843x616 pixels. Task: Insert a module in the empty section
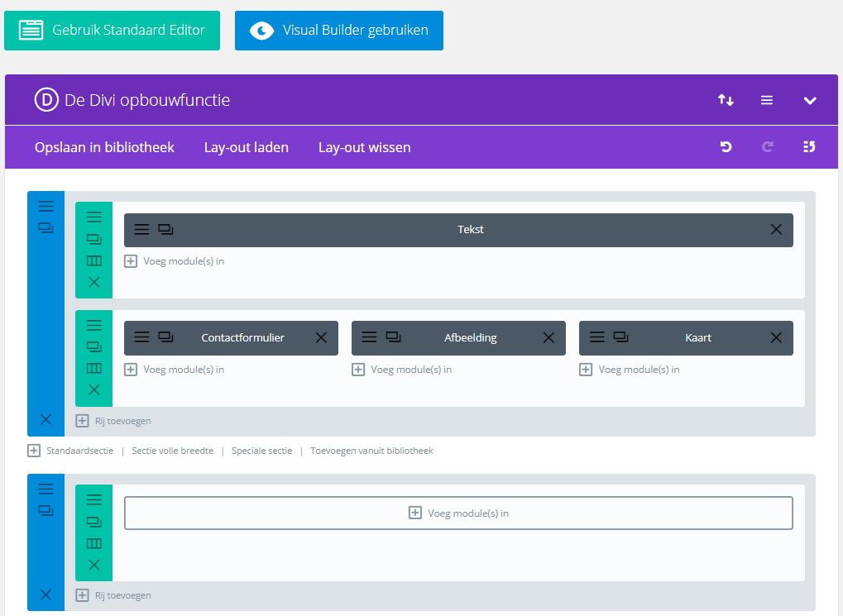click(x=458, y=513)
